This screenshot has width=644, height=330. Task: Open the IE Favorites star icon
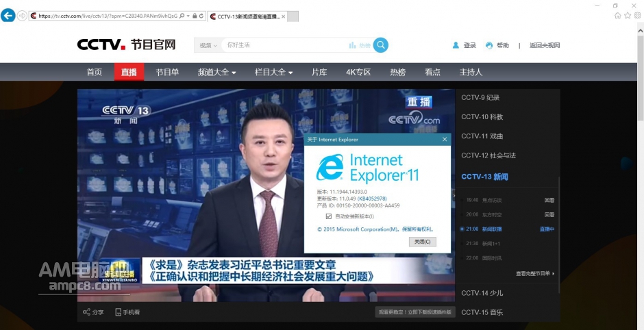click(628, 16)
